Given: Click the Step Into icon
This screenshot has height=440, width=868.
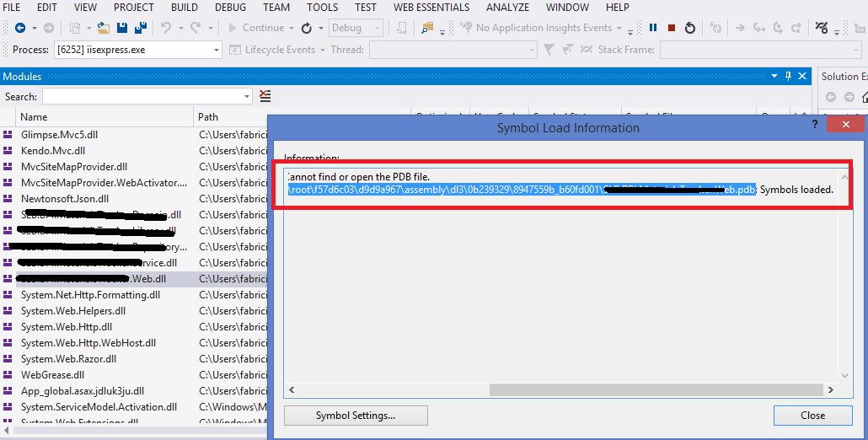Looking at the screenshot, I should pyautogui.click(x=759, y=28).
